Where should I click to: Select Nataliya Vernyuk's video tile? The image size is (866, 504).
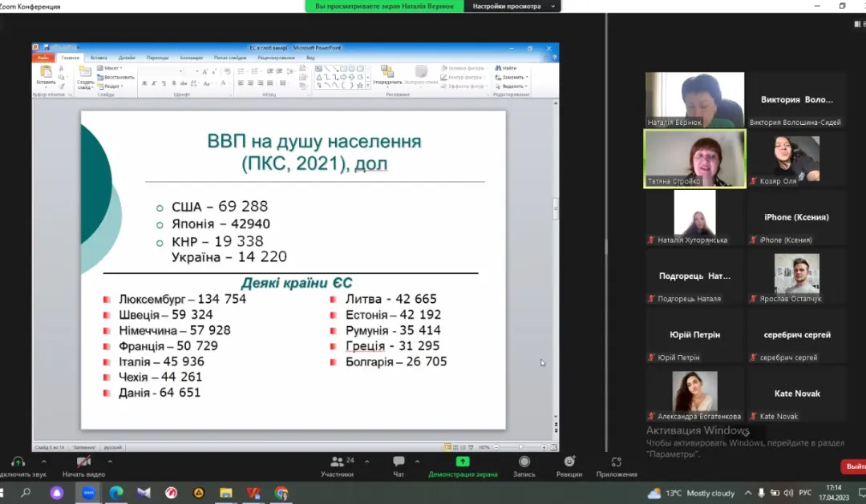695,99
